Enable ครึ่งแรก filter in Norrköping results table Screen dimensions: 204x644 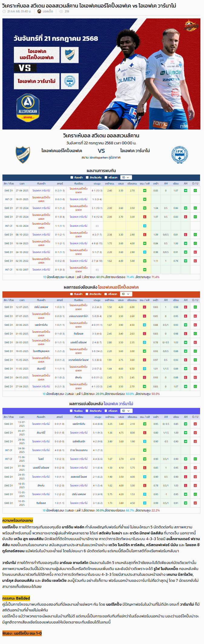(106, 294)
